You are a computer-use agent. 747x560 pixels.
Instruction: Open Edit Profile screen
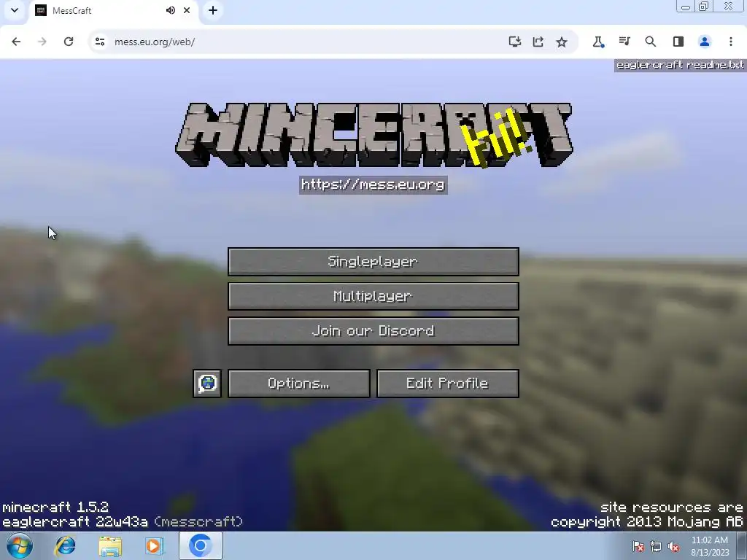[447, 384]
